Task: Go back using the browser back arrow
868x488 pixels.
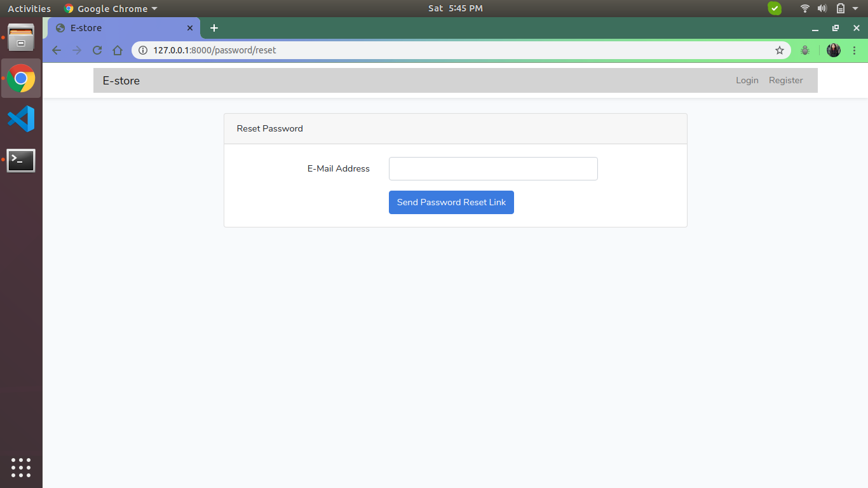Action: [x=57, y=50]
